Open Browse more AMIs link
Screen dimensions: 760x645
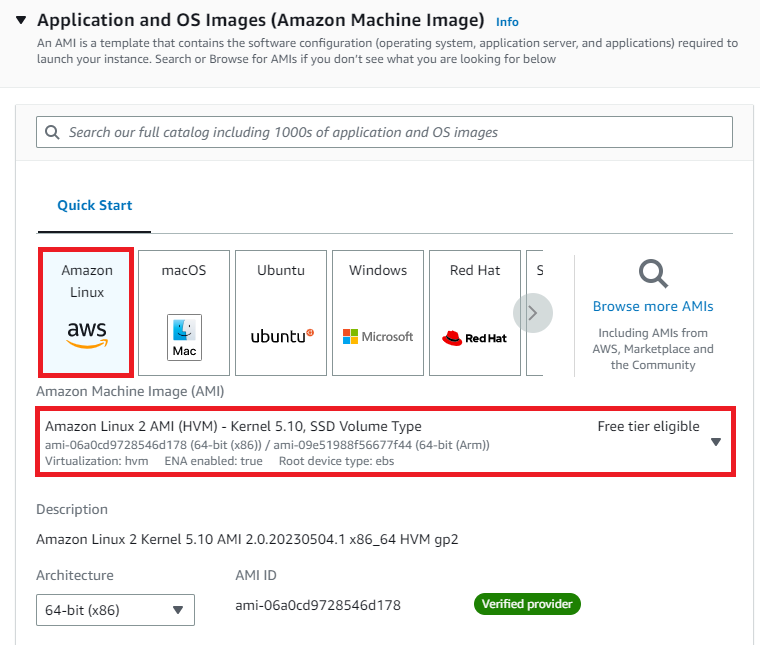[x=653, y=306]
